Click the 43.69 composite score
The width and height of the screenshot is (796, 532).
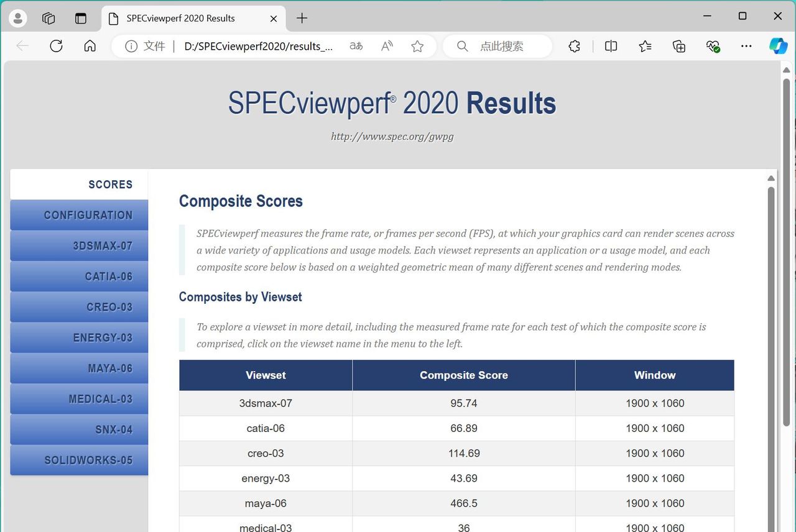click(x=464, y=479)
